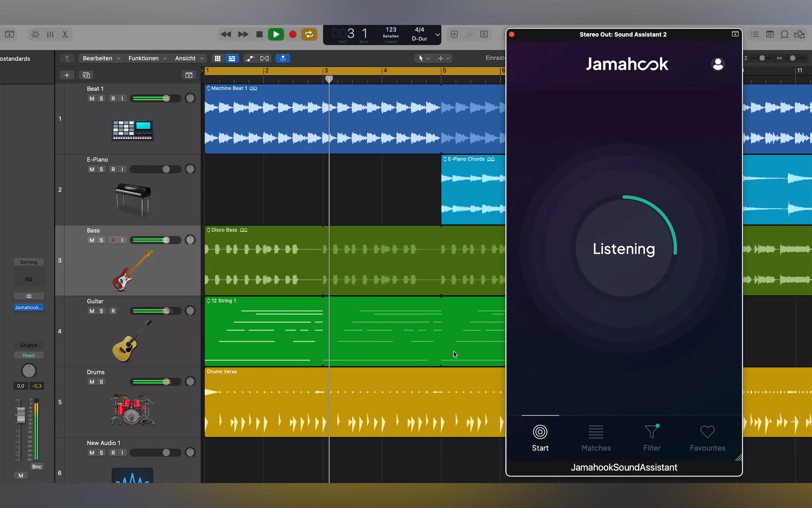Add new track with plus button
Screen dimensions: 812x508
67,75
